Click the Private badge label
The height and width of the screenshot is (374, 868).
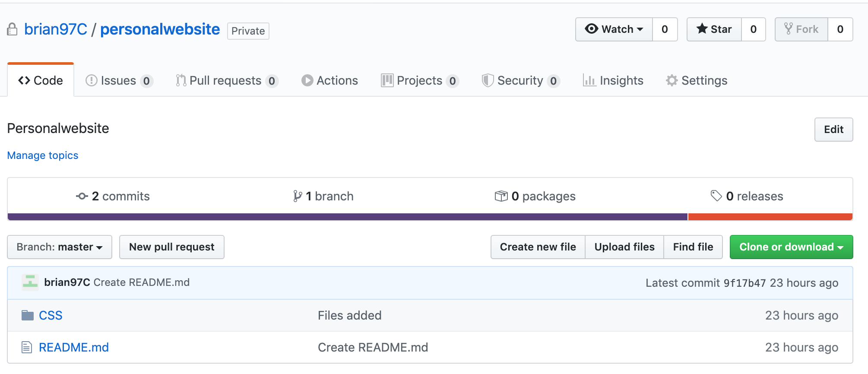248,31
